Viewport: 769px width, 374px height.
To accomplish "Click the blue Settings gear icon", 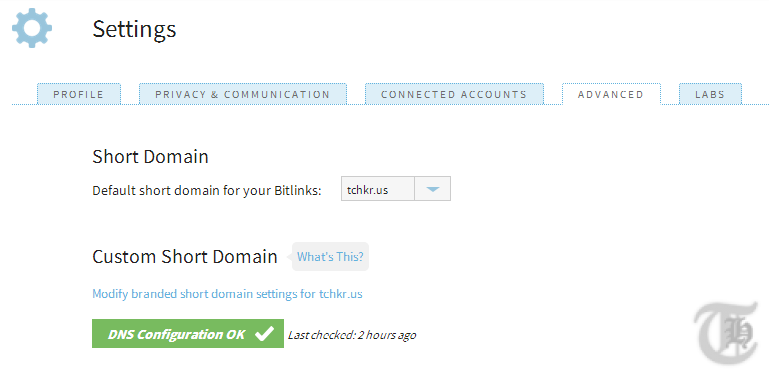I will (x=32, y=28).
